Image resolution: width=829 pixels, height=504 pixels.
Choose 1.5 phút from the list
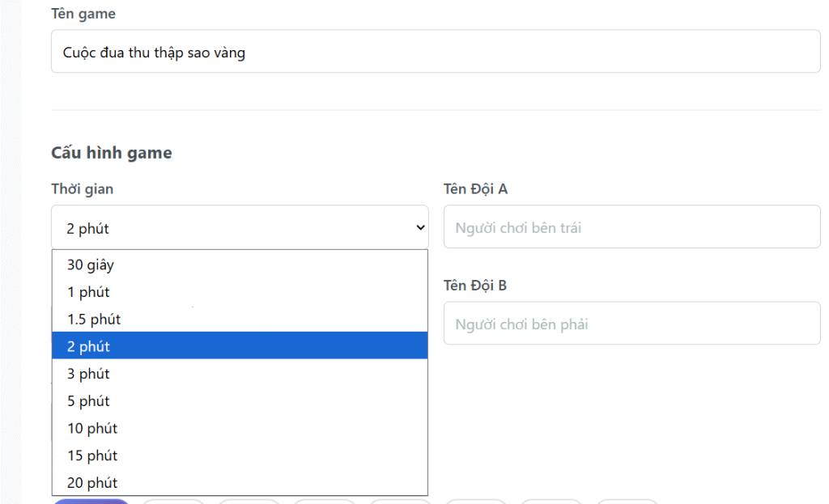point(240,319)
